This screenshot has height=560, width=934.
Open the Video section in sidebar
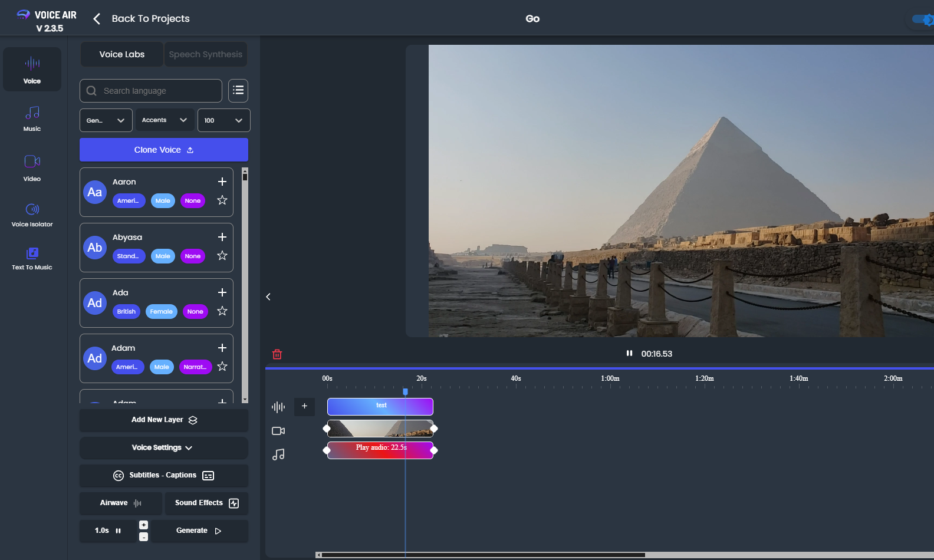(x=32, y=168)
